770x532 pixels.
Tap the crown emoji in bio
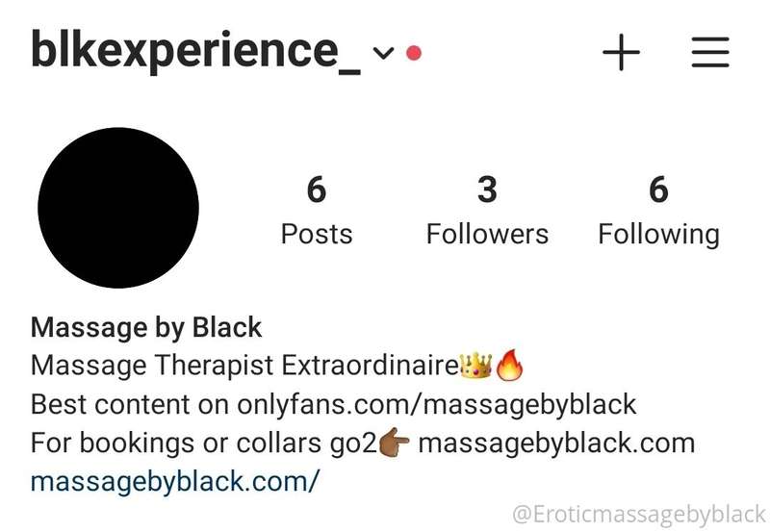click(475, 366)
